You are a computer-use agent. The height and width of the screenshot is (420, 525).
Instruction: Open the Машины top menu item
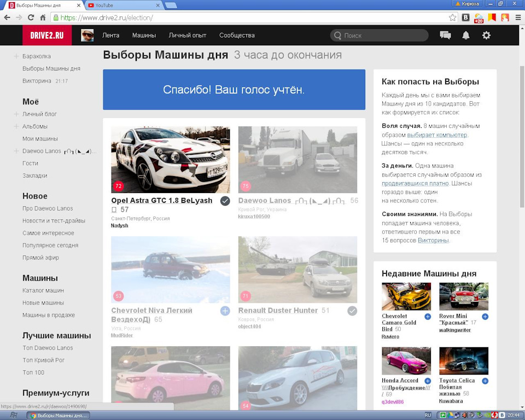coord(144,35)
